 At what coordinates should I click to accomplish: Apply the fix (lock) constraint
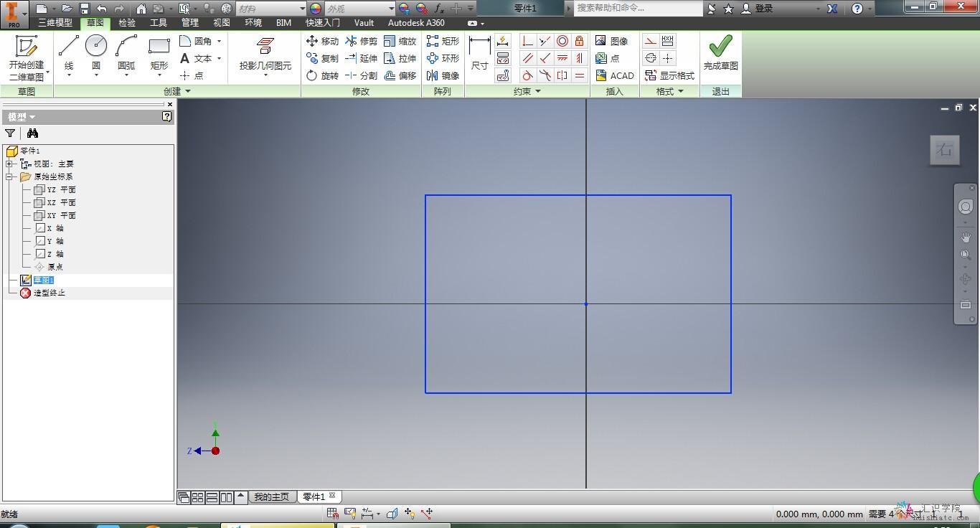580,41
